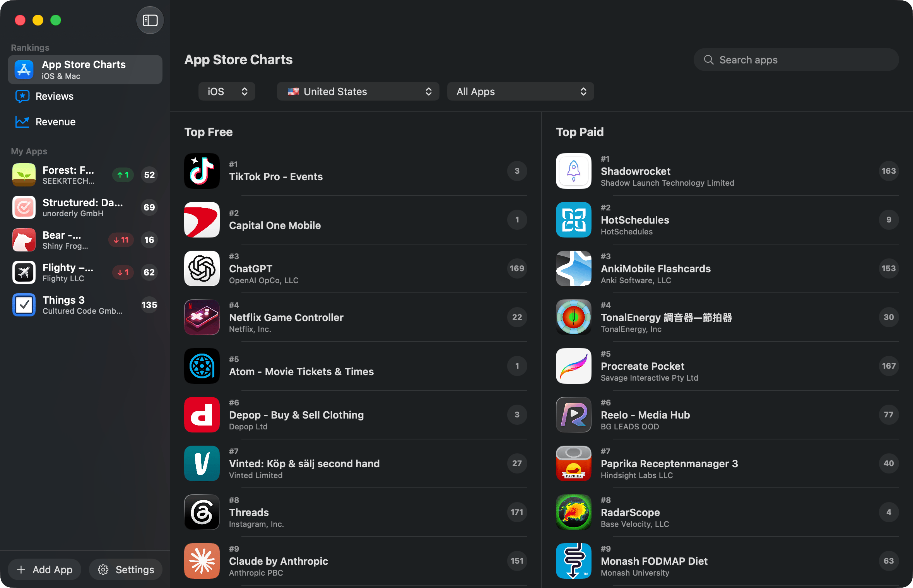This screenshot has height=588, width=913.
Task: Click the Add App button
Action: (44, 569)
